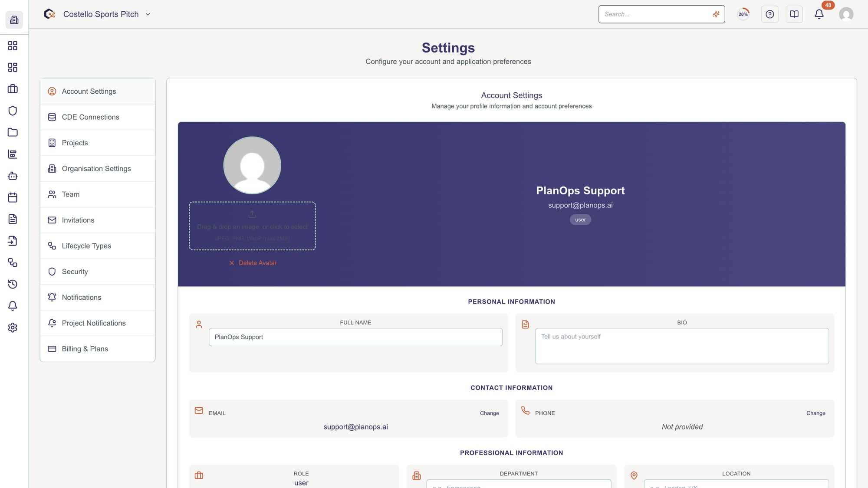This screenshot has width=868, height=488.
Task: Click Change next to Email
Action: (x=489, y=413)
